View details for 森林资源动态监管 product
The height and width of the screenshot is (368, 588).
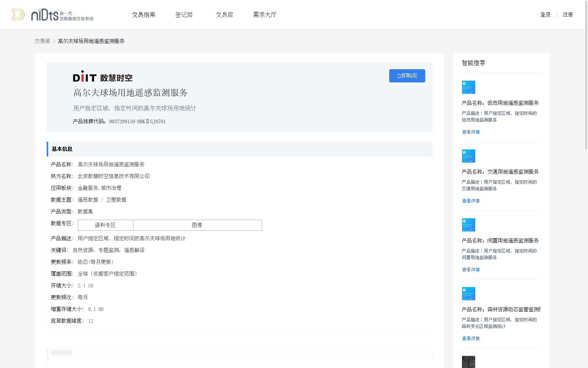(x=471, y=339)
